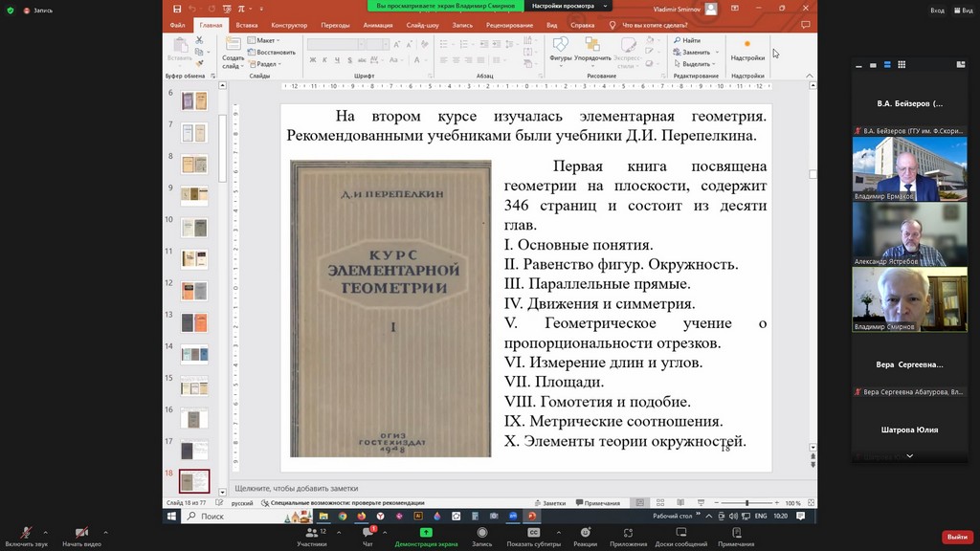Expand more participants with the down chevron
This screenshot has width=980, height=551.
(x=909, y=456)
